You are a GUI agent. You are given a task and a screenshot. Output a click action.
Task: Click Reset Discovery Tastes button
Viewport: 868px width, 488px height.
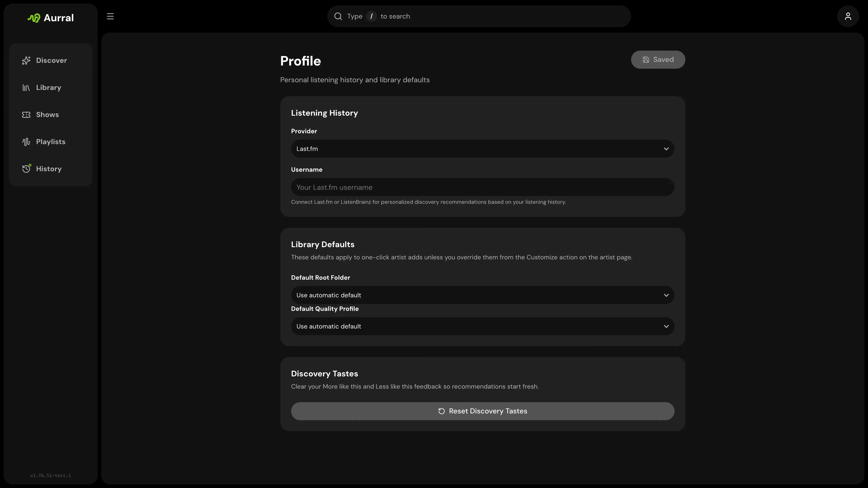click(483, 411)
